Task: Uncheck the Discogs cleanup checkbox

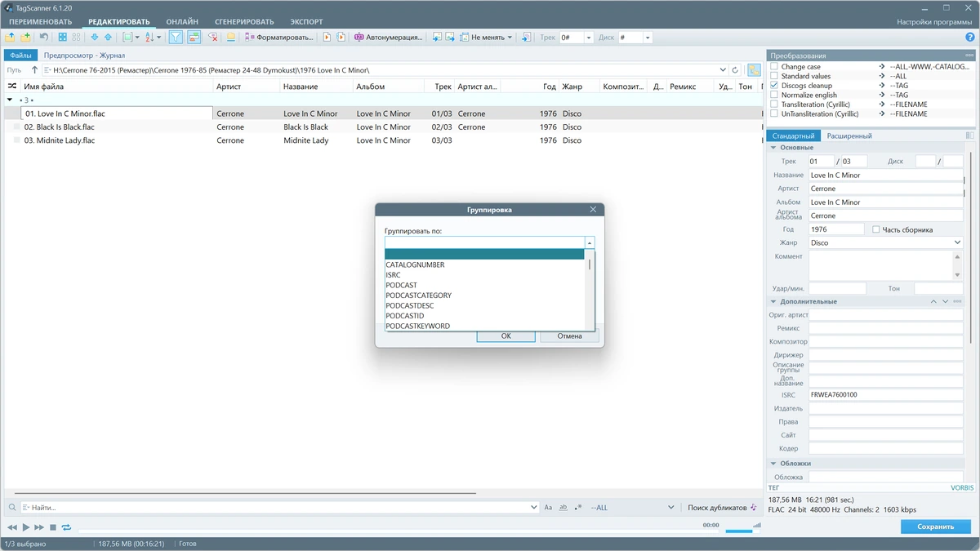Action: pos(774,86)
